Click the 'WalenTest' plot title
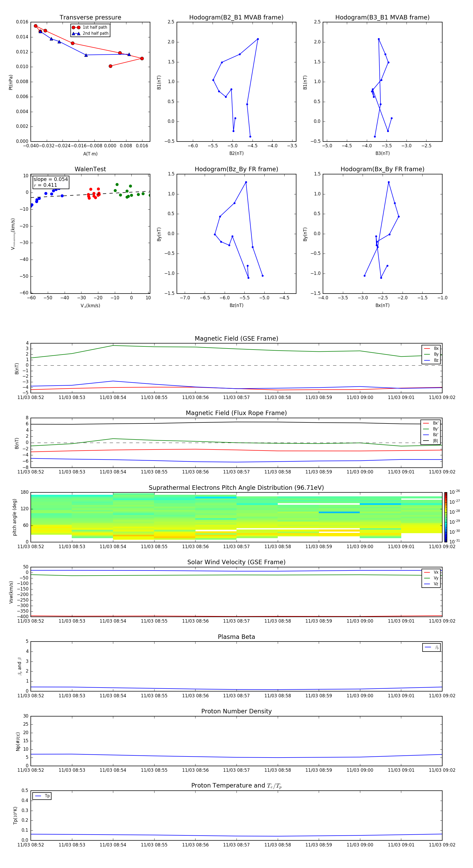Image resolution: width=473 pixels, height=868 pixels. point(90,169)
